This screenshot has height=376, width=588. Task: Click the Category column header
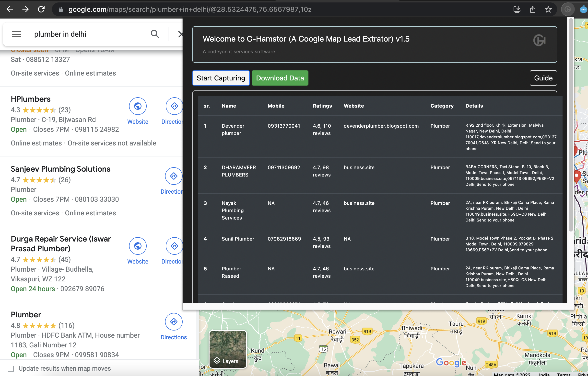click(x=442, y=106)
